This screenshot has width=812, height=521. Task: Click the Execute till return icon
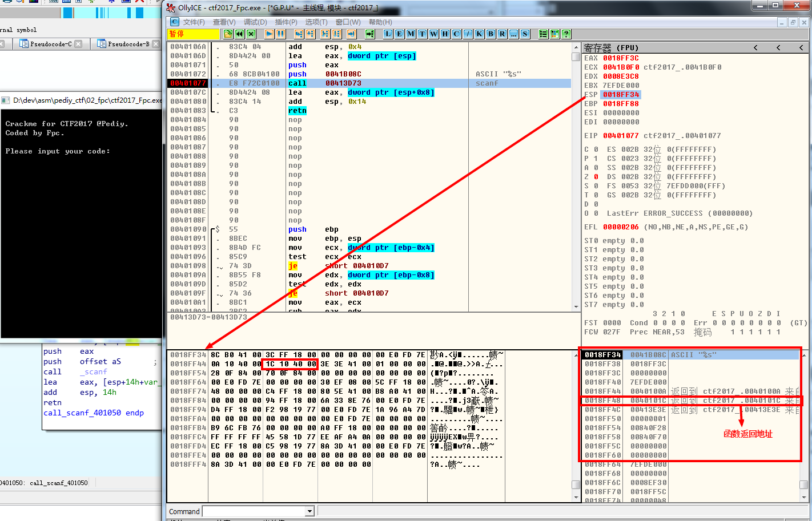coord(352,34)
